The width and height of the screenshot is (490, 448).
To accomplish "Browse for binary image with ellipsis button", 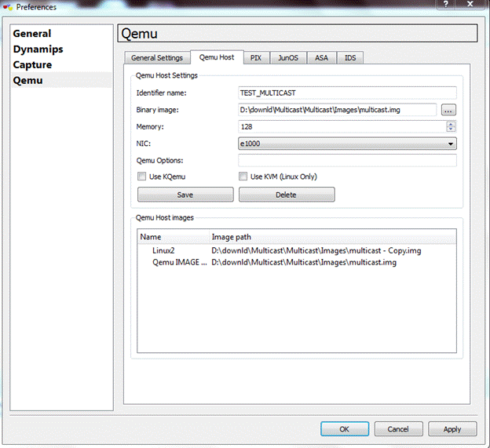I will (x=448, y=110).
